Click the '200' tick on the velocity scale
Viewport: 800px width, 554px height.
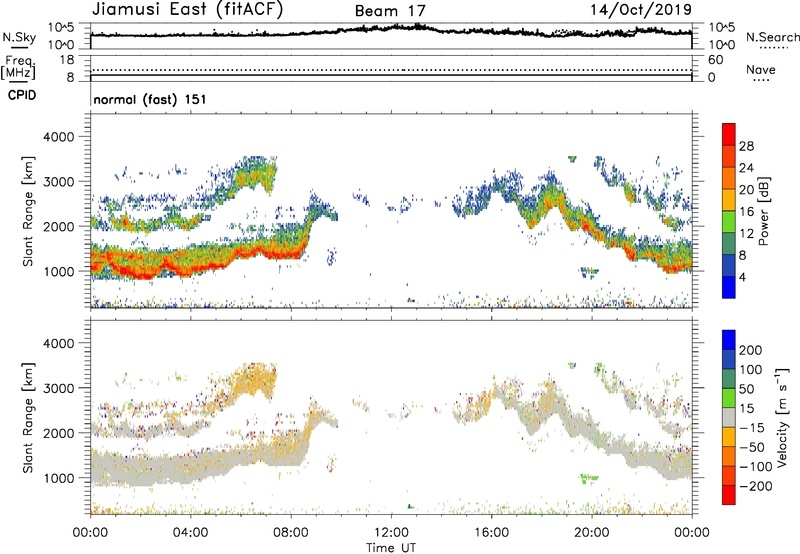coord(751,350)
